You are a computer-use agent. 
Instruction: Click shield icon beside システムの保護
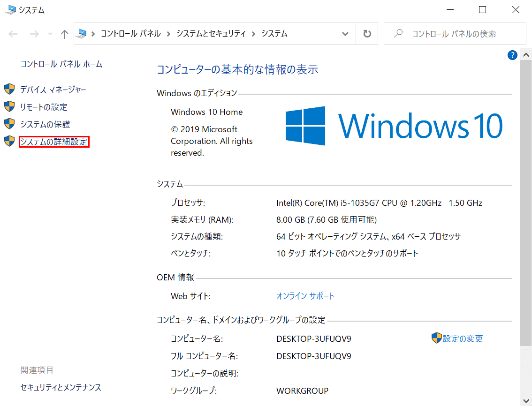pyautogui.click(x=9, y=124)
